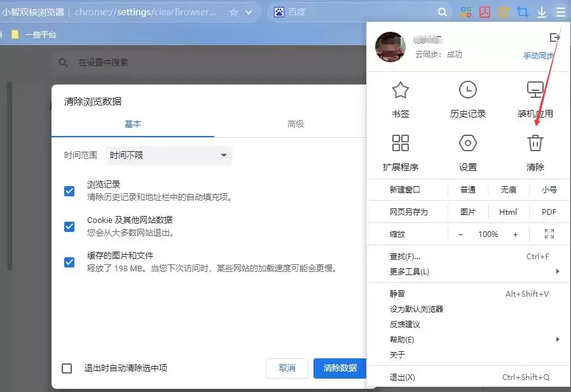
Task: Click the 清除数据 button
Action: coord(340,368)
